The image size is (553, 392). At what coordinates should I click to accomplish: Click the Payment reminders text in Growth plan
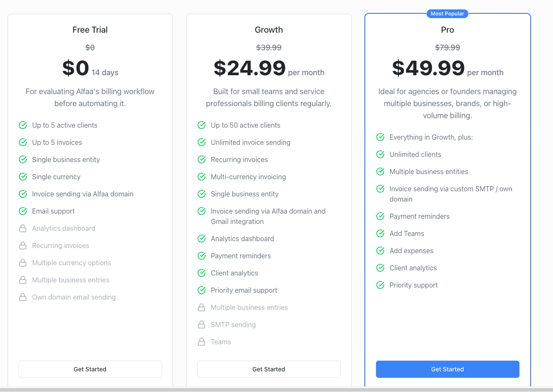(x=241, y=256)
